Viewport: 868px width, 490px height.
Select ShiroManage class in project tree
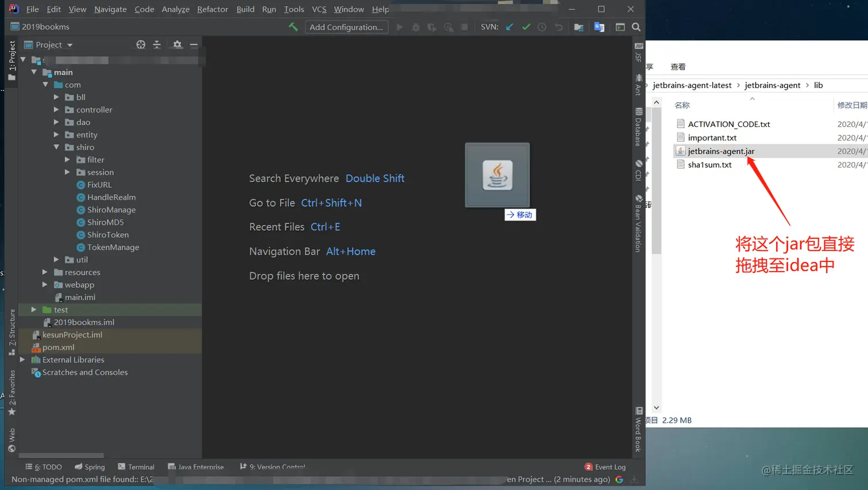(111, 210)
